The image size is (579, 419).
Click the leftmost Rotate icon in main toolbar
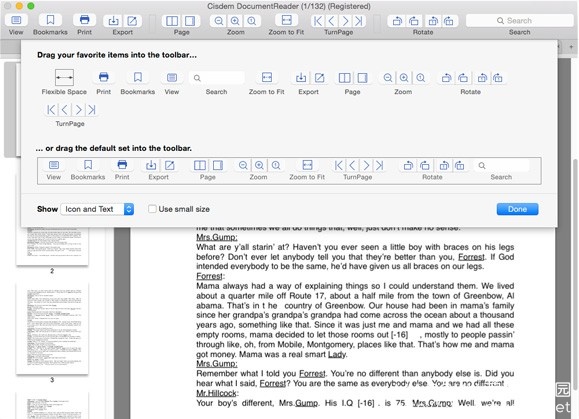coord(397,21)
